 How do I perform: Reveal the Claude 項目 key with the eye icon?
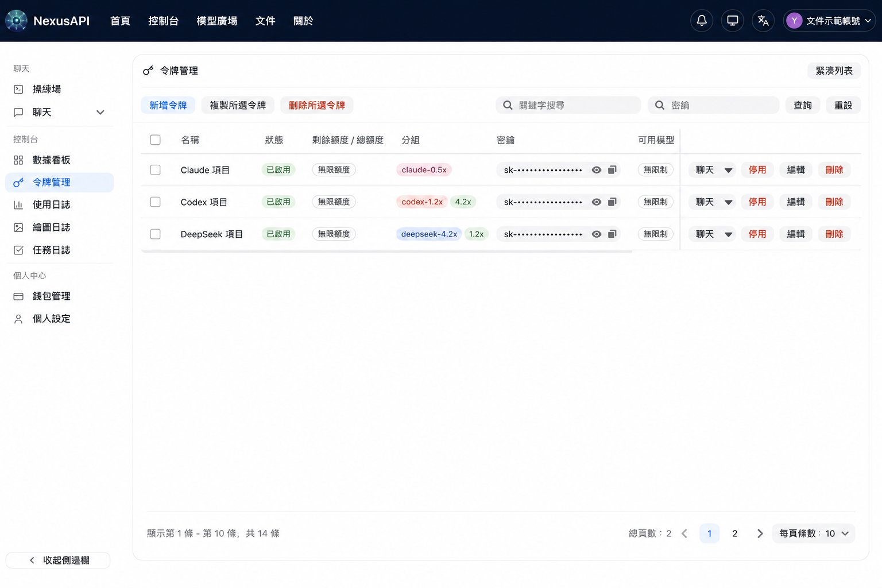click(x=597, y=170)
